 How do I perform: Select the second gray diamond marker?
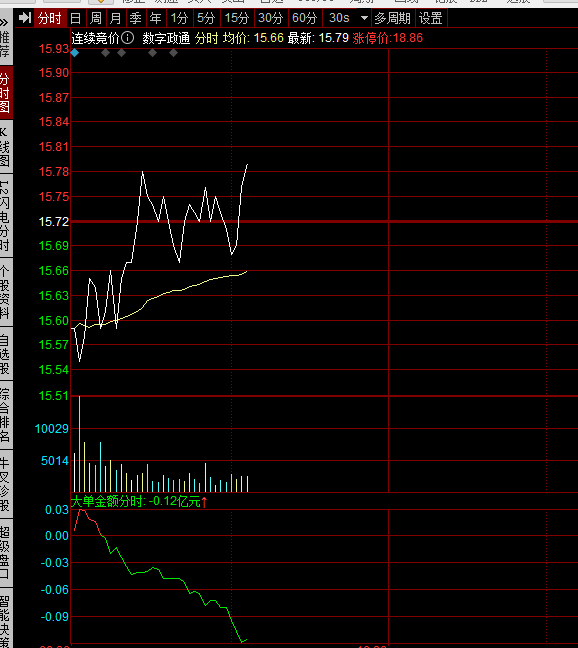121,52
